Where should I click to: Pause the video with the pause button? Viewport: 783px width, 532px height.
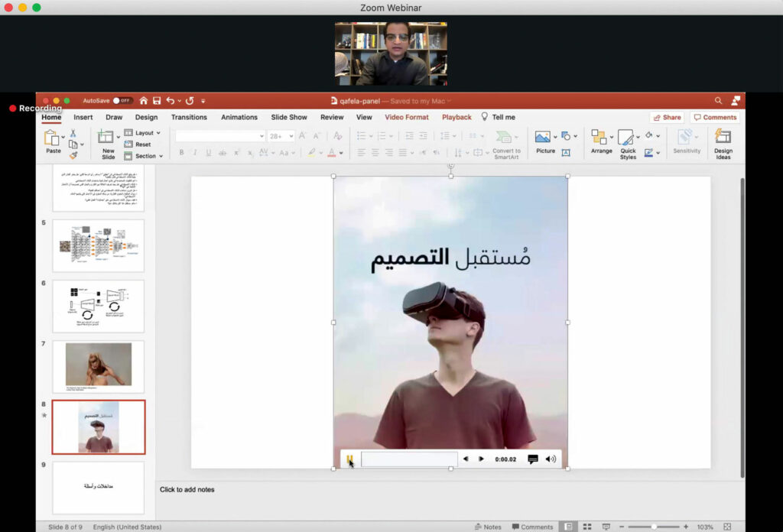point(350,459)
